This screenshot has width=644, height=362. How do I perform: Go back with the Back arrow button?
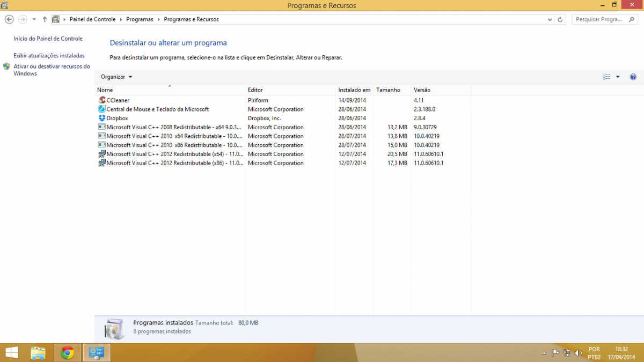(9, 19)
